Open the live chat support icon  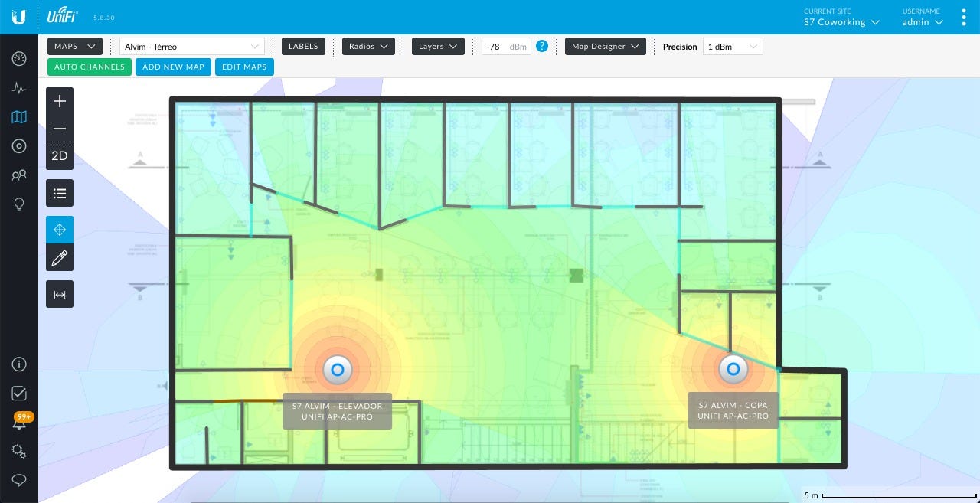tap(19, 481)
